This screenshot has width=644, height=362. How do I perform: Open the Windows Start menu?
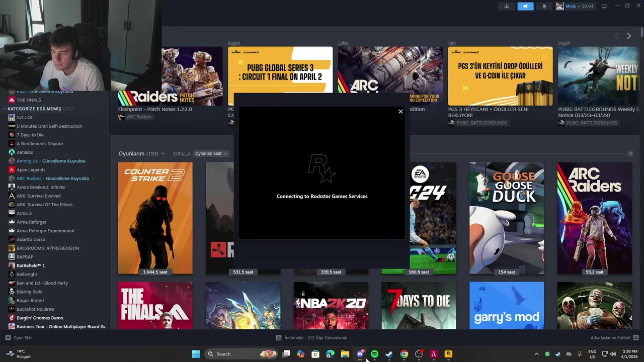(x=196, y=354)
